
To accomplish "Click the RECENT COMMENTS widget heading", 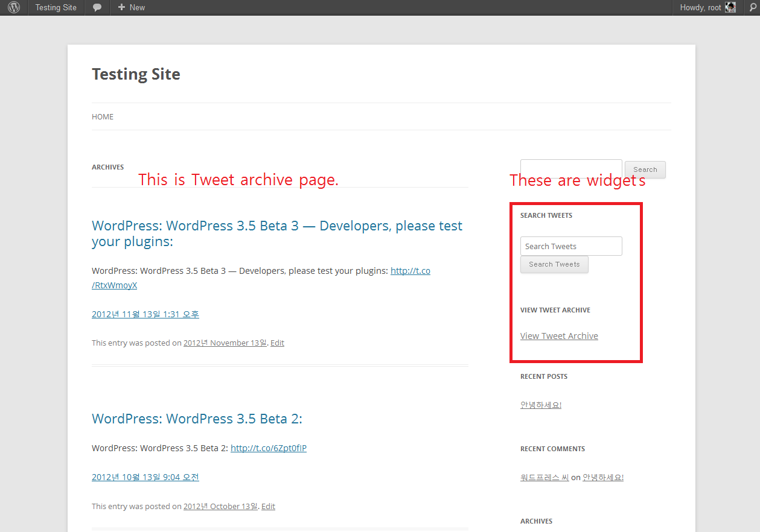I will click(x=552, y=449).
